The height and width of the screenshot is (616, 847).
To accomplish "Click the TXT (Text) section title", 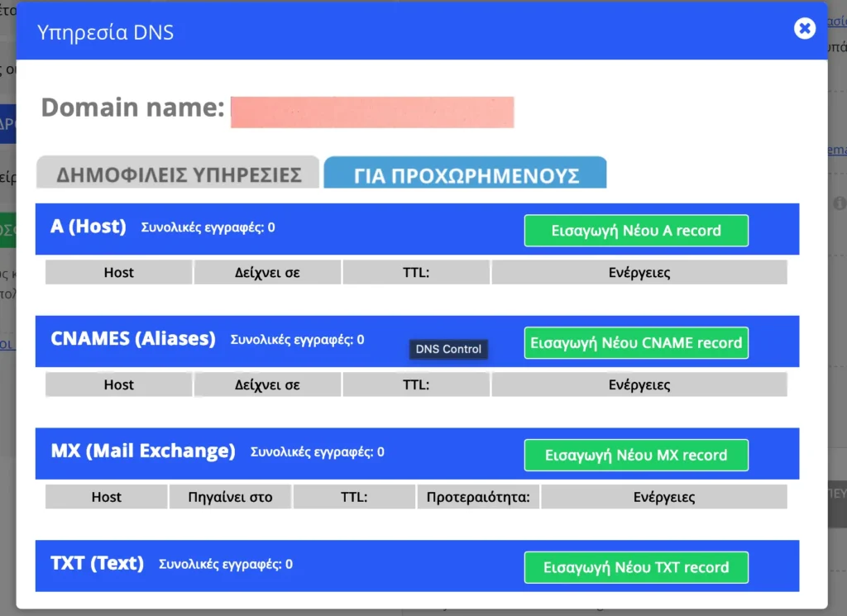I will point(97,564).
